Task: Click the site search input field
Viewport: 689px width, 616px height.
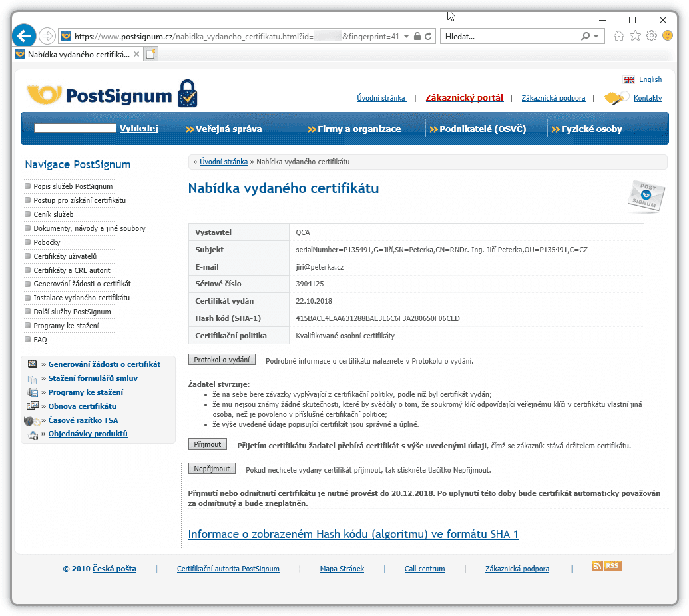Action: click(75, 128)
